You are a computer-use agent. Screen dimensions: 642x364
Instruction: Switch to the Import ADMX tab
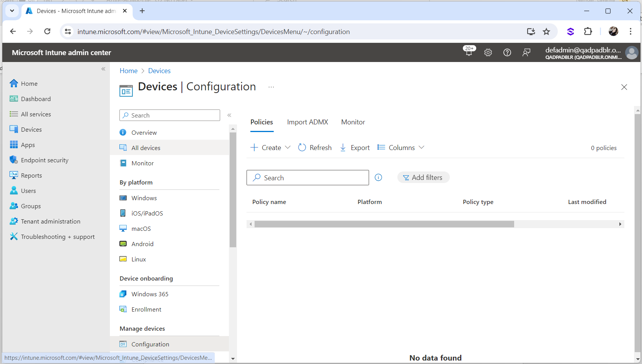307,122
